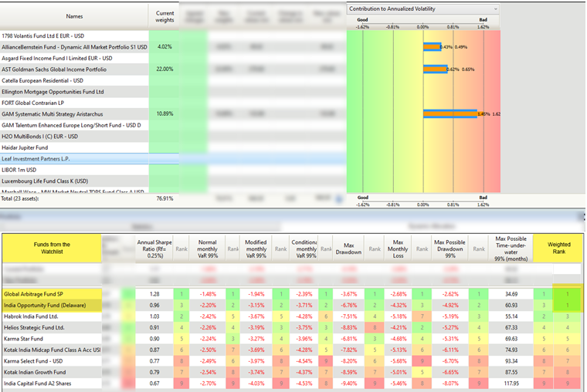Select the Ellington Mortgage Opportunities Fund Ltd row
The height and width of the screenshot is (392, 587).
(x=74, y=92)
